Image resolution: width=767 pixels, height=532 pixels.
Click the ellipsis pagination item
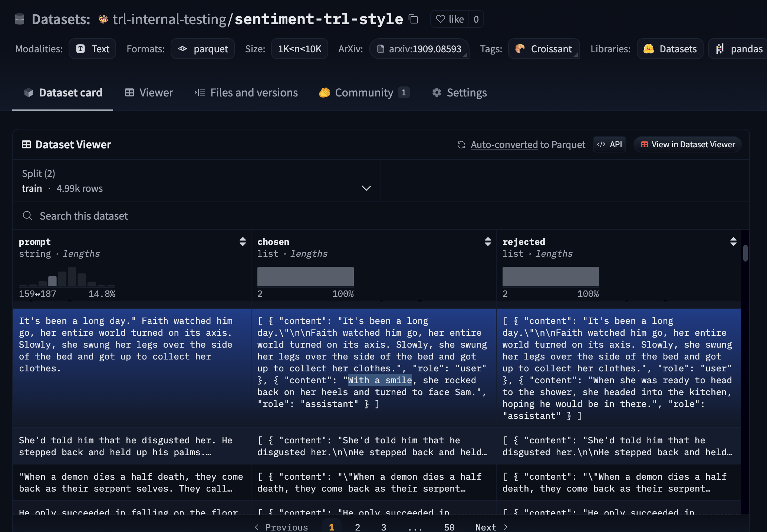[x=415, y=528]
